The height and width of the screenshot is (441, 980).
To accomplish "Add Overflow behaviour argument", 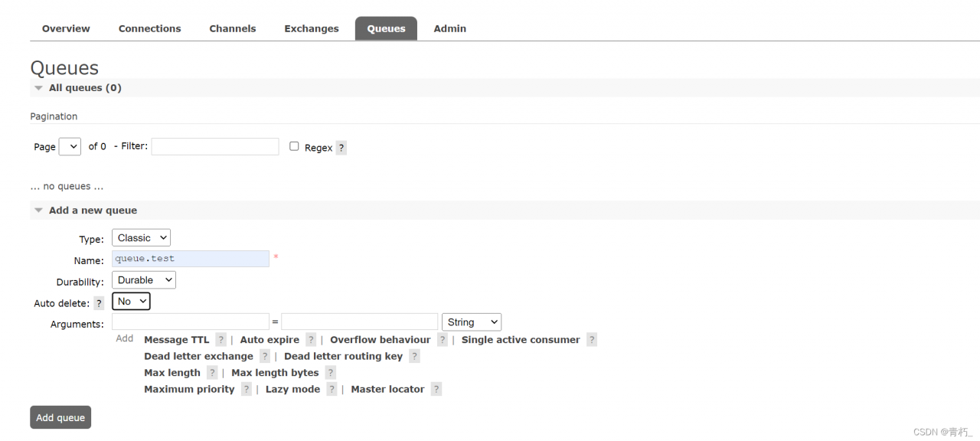I will [381, 340].
